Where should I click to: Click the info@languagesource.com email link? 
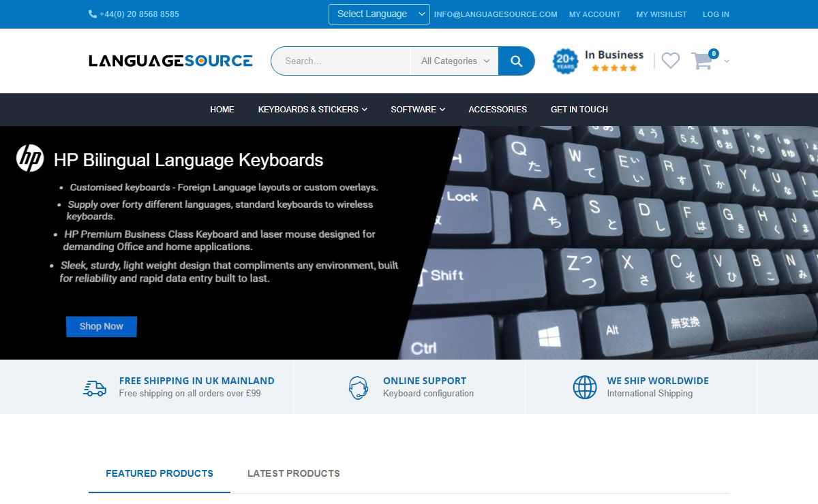pos(496,14)
